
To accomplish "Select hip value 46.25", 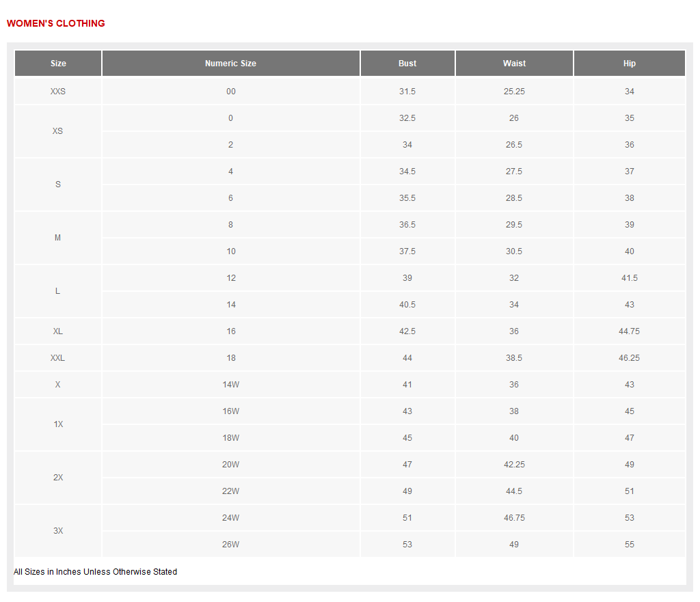I will click(629, 358).
